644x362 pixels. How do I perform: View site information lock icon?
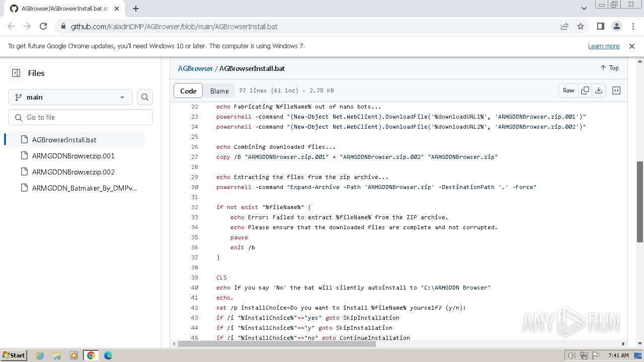(63, 26)
